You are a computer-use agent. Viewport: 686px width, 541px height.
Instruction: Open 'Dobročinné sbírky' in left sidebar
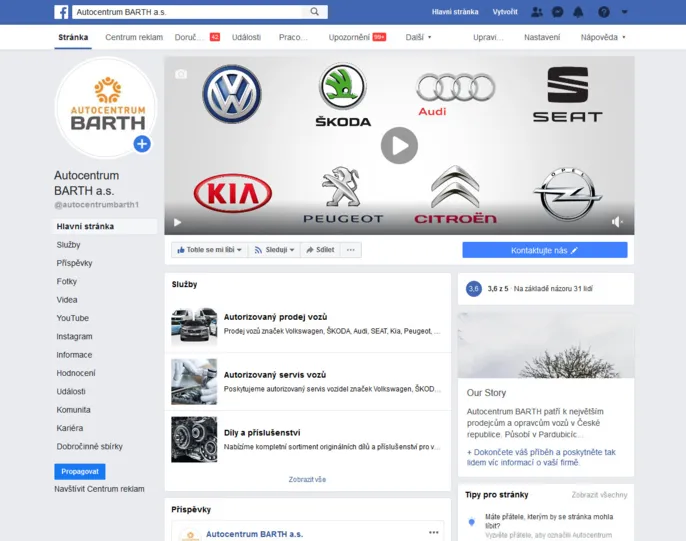[89, 447]
